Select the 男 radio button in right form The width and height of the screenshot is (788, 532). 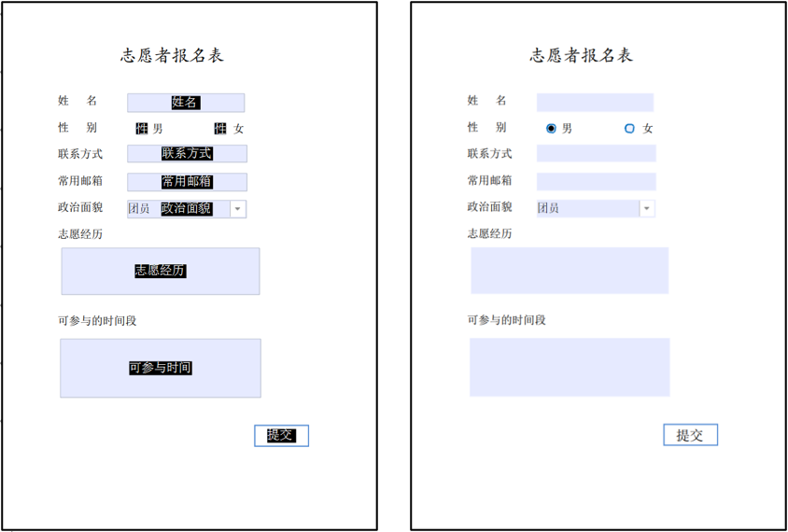coord(551,129)
